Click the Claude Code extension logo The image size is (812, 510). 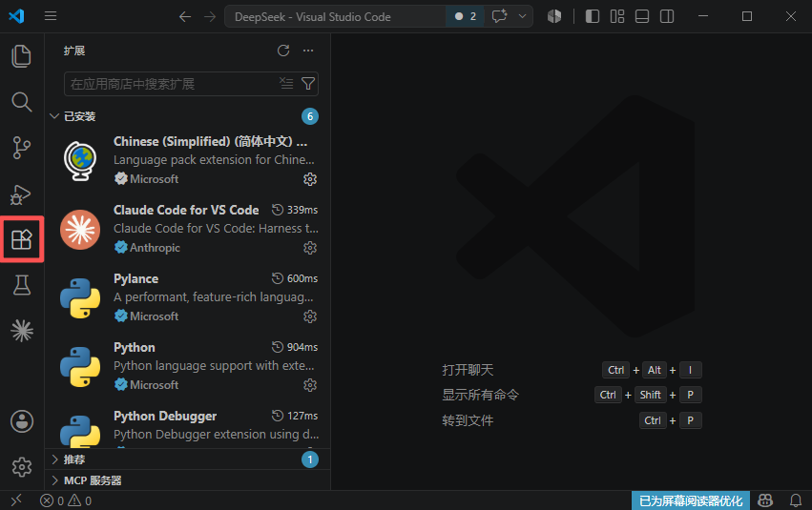80,229
